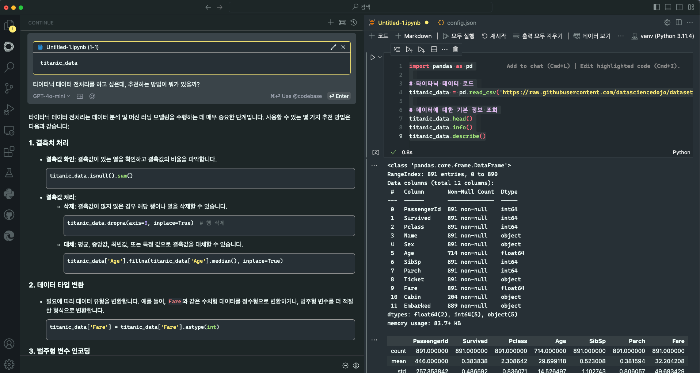Click the Use @codebase option

pos(296,96)
